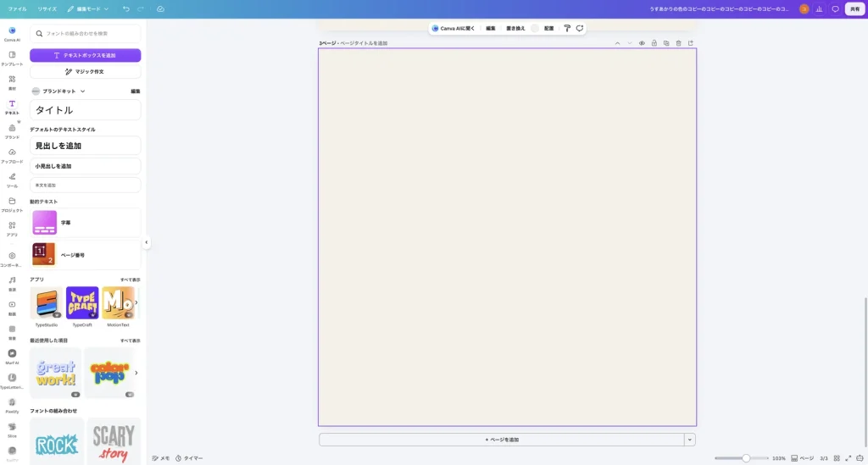Viewport: 868px width, 465px height.
Task: Open the テンプレート (Templates) sidebar panel
Action: tap(12, 58)
